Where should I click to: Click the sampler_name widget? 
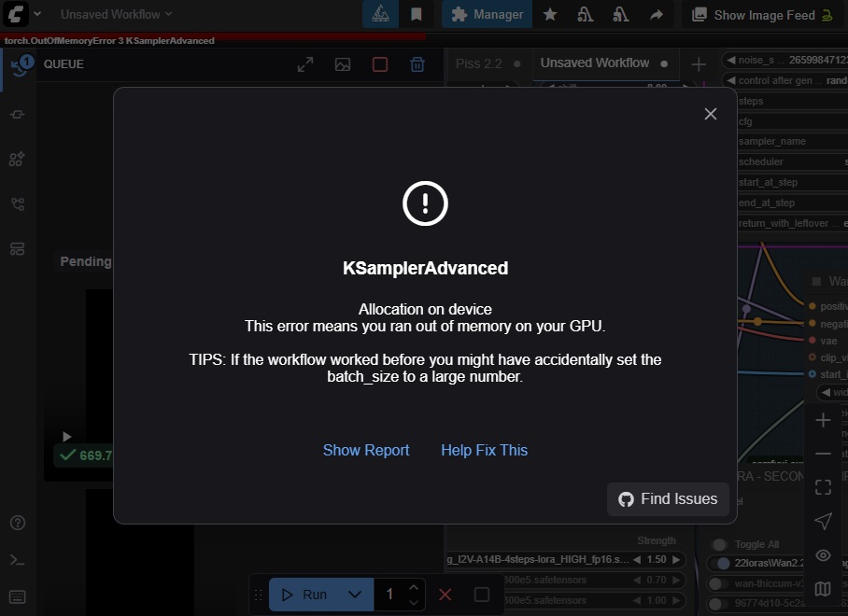(792, 141)
